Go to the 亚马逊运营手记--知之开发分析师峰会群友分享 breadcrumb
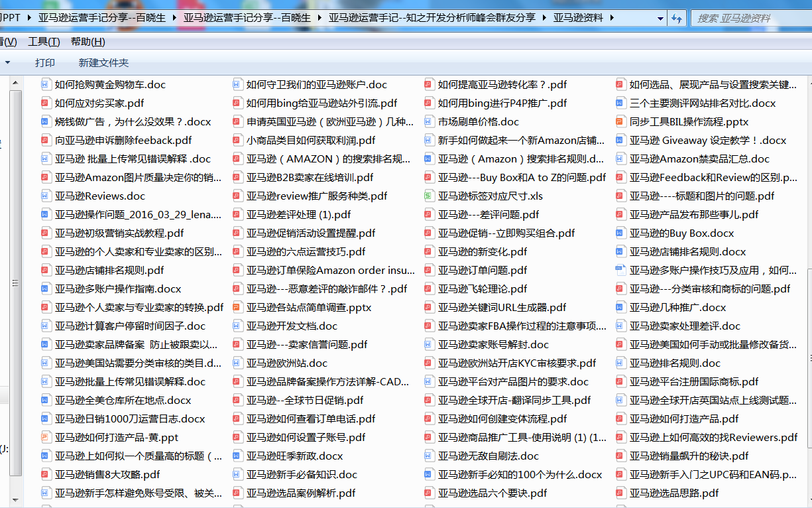Screen dimensions: 812x508 [x=432, y=18]
